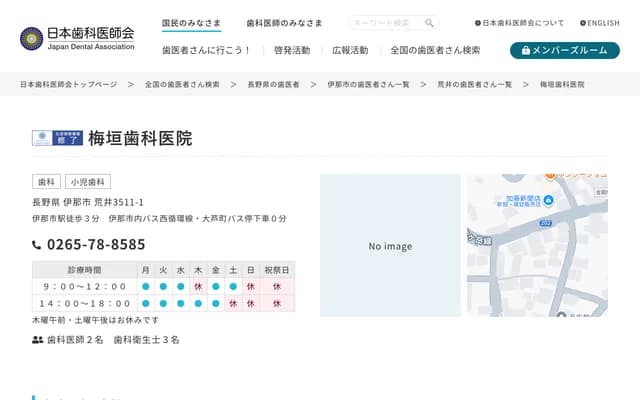This screenshot has width=640, height=400.
Task: Click the map thumbnail of clinic location
Action: 537,246
